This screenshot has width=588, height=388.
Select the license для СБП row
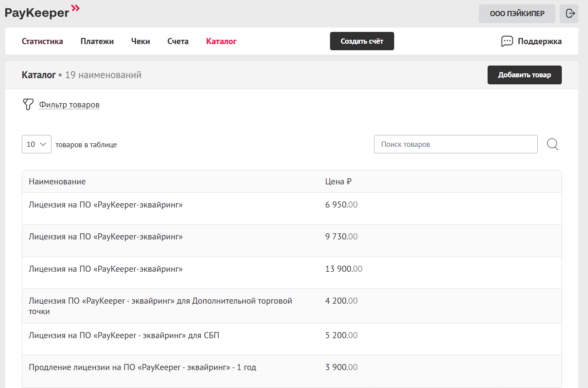292,339
